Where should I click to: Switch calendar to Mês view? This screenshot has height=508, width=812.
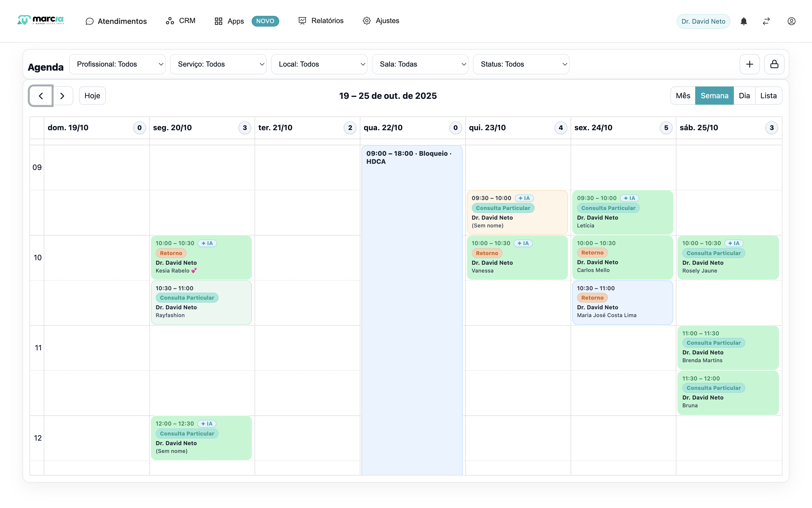(x=683, y=96)
